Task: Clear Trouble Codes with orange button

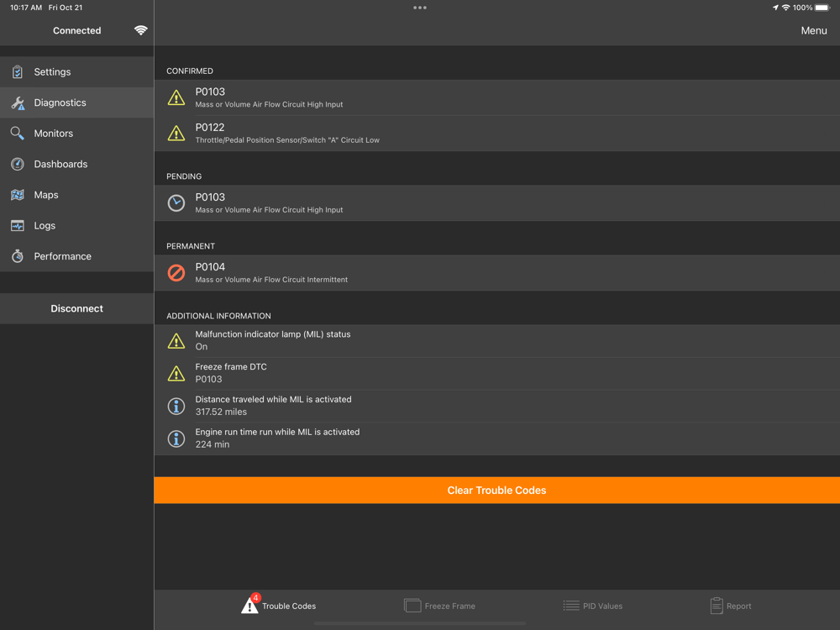Action: pos(496,491)
